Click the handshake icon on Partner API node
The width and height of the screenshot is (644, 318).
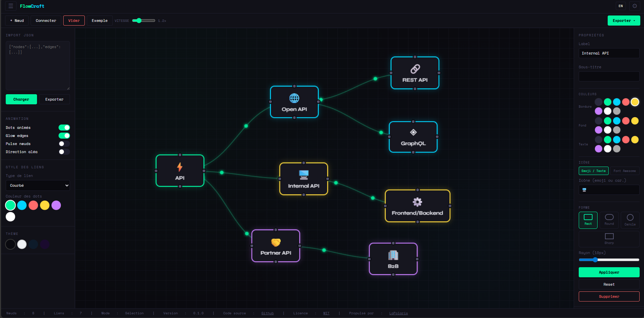(x=276, y=242)
